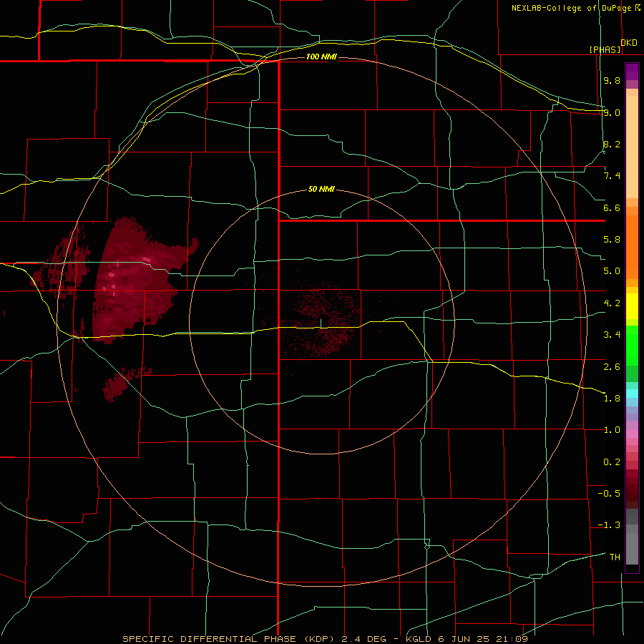The height and width of the screenshot is (644, 644).
Task: Click the 3.4 color scale value
Action: pyautogui.click(x=612, y=335)
